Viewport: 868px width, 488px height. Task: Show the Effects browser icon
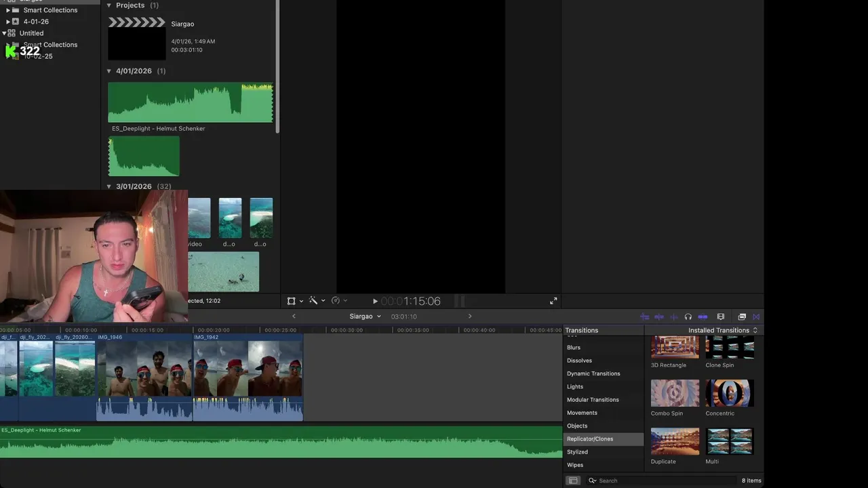pyautogui.click(x=742, y=317)
